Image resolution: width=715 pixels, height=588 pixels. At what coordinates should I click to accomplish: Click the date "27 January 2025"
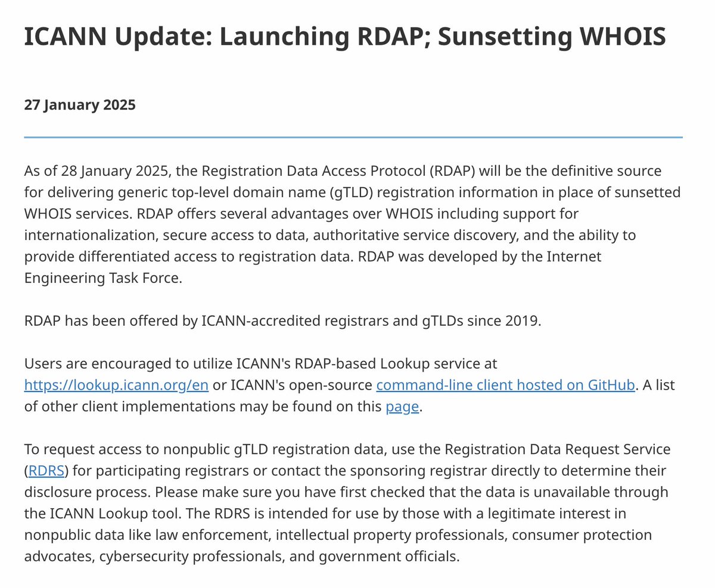80,105
